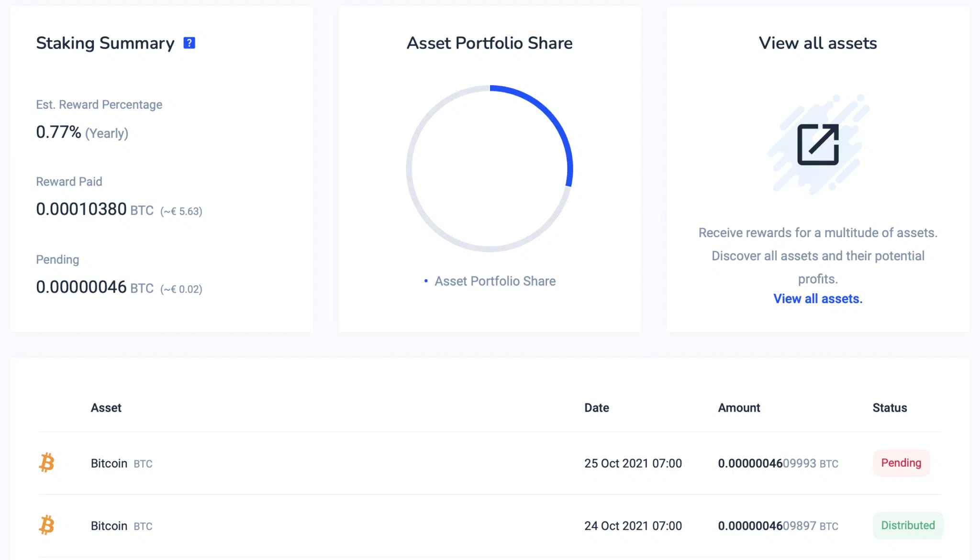Sort the table by Amount column
Image resolution: width=980 pixels, height=560 pixels.
click(x=739, y=407)
